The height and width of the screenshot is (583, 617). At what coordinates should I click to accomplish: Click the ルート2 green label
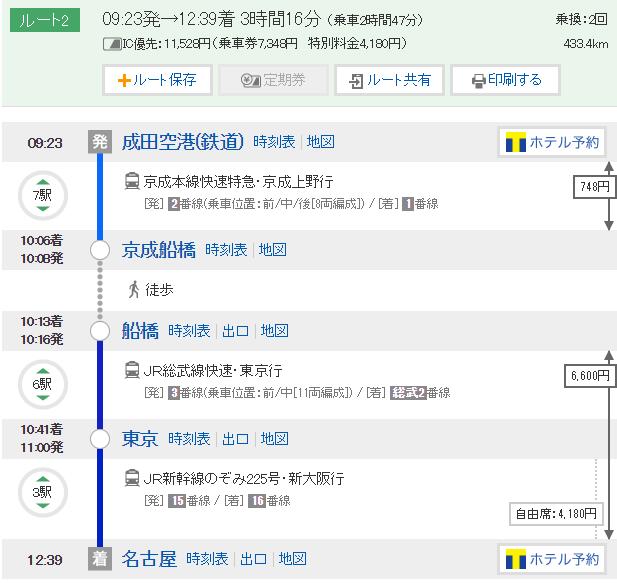tap(45, 20)
